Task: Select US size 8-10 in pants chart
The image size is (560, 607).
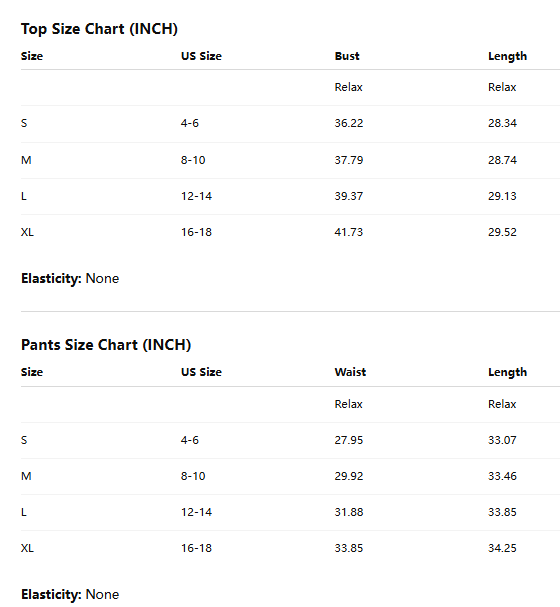Action: [193, 476]
